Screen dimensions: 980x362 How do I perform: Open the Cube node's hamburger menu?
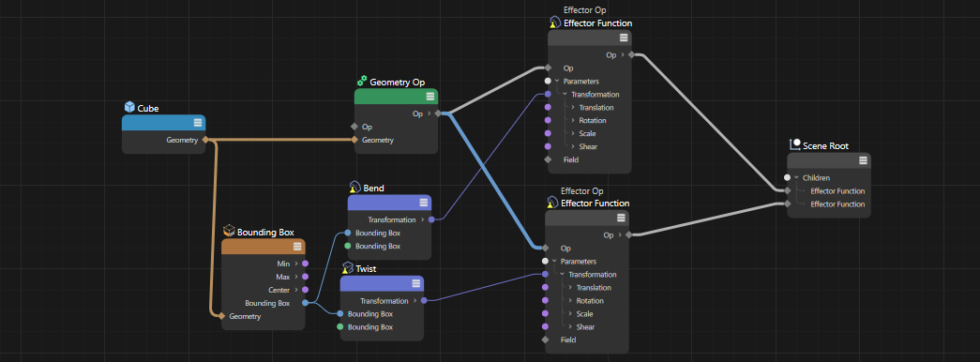tap(198, 123)
